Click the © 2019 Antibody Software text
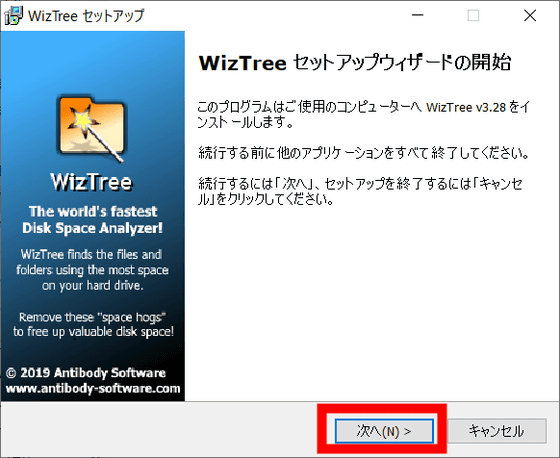 86,373
